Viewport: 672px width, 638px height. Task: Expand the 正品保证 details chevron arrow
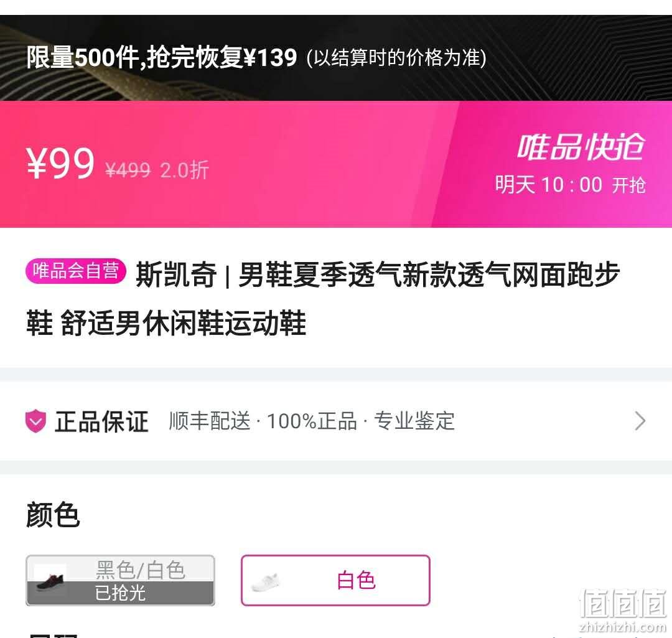[640, 421]
